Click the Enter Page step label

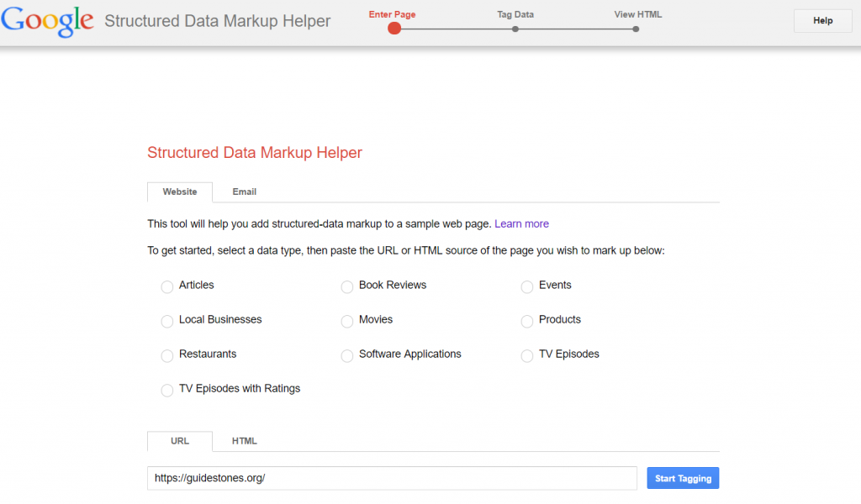click(392, 15)
